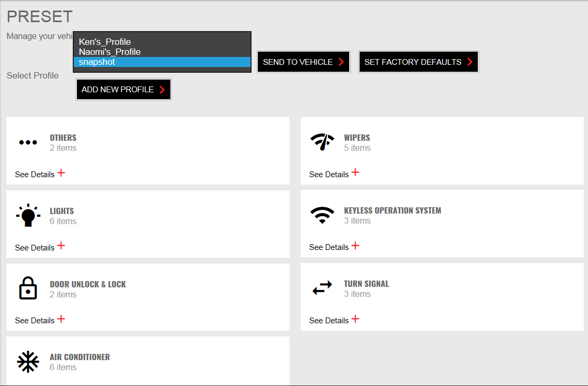Click the Turn Signal arrows icon
The image size is (588, 386).
[x=322, y=288]
